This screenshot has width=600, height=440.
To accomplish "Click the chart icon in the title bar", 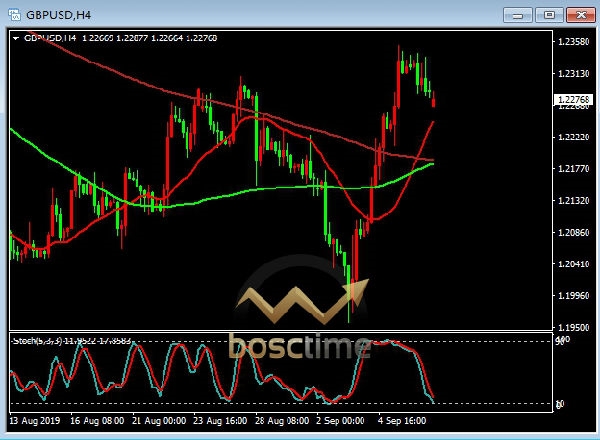I will click(x=13, y=14).
